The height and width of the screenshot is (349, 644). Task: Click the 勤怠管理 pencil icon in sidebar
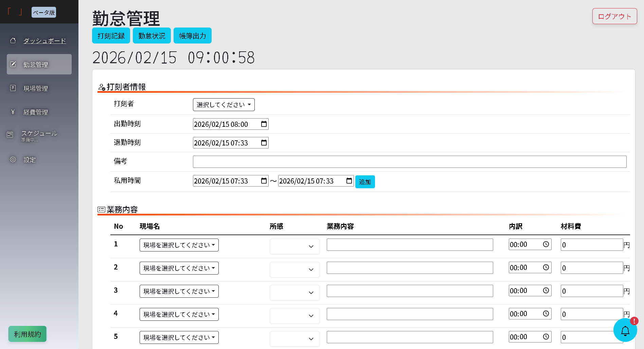(13, 64)
